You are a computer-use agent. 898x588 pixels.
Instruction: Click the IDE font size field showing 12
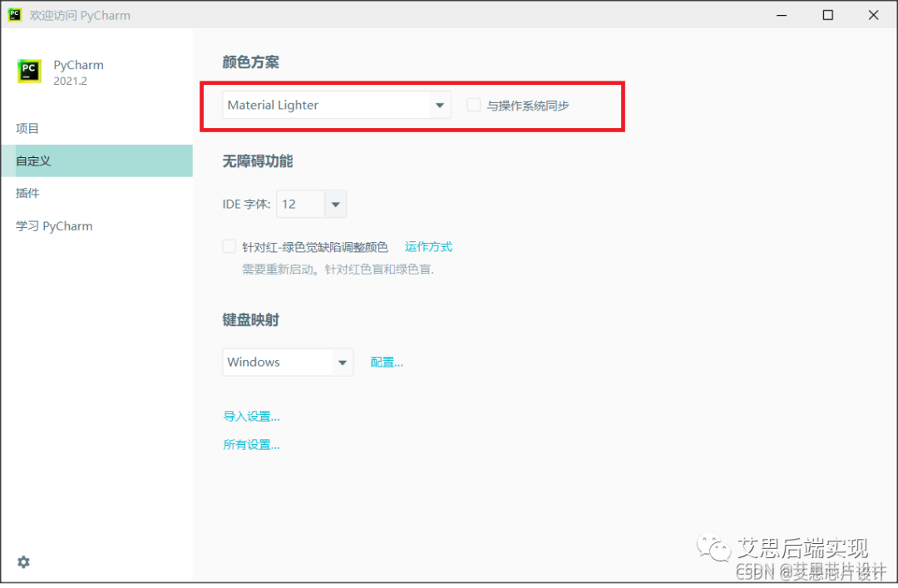click(299, 204)
